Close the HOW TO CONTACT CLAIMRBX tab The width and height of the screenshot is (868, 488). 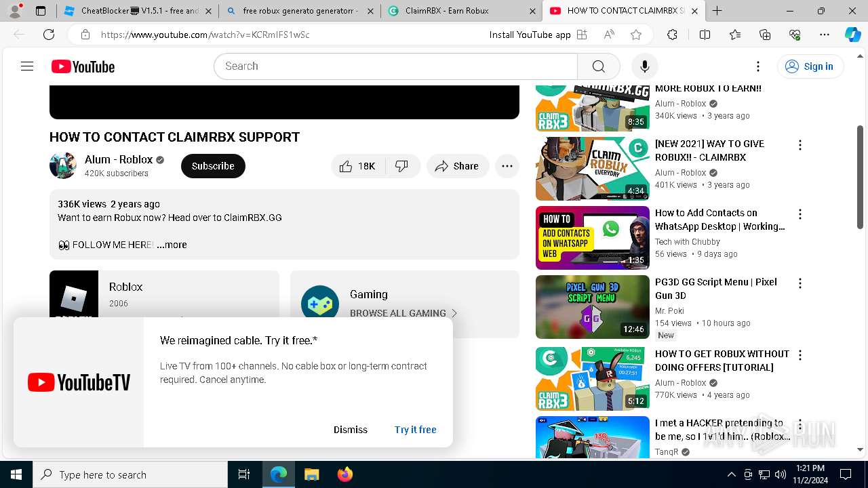coord(694,11)
